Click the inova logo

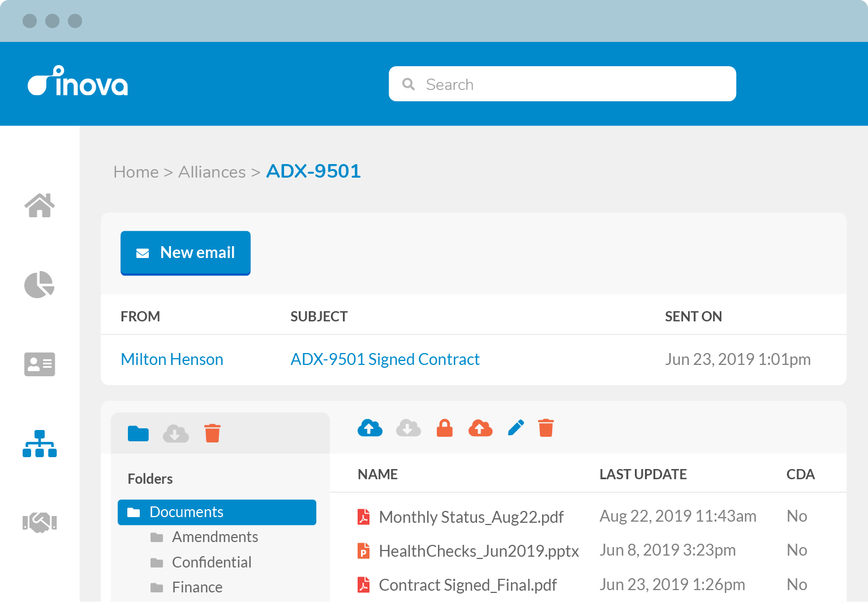78,81
